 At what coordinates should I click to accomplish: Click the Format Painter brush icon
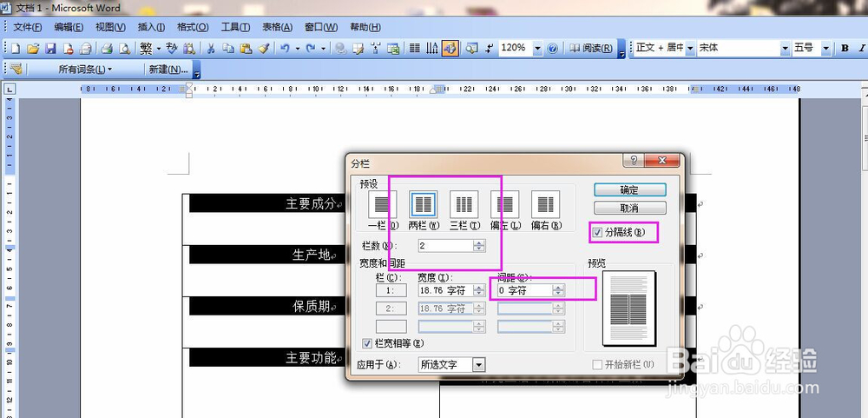coord(264,49)
